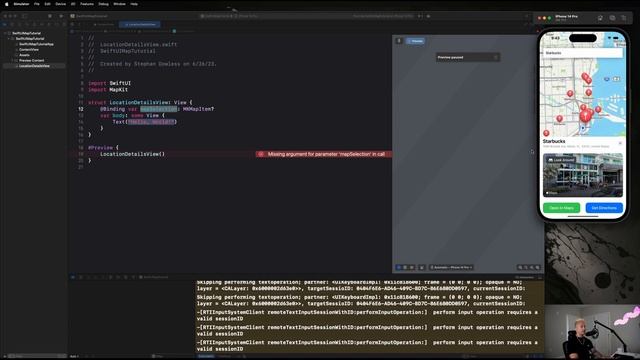
Task: Tap the Open in Maps button
Action: coord(561,208)
